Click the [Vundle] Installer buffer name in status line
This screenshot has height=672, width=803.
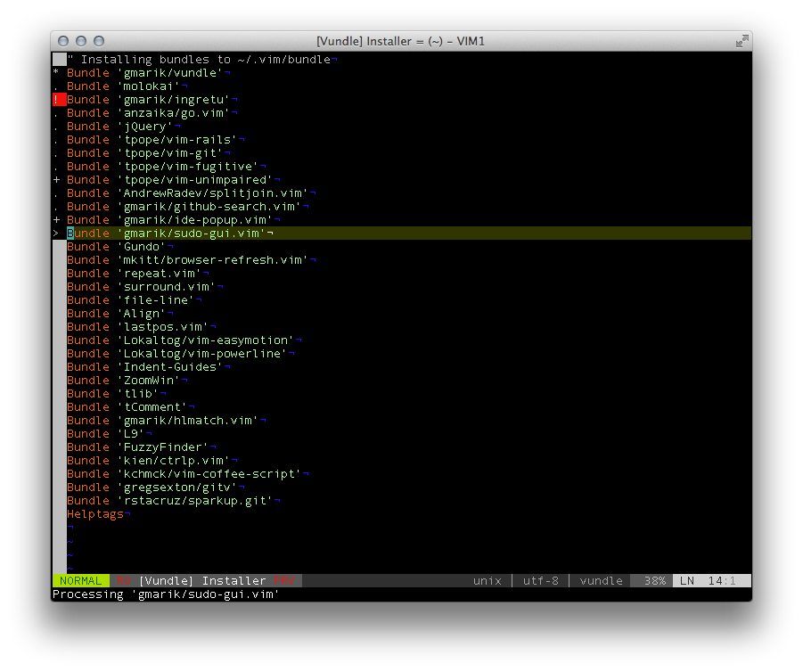pos(202,581)
